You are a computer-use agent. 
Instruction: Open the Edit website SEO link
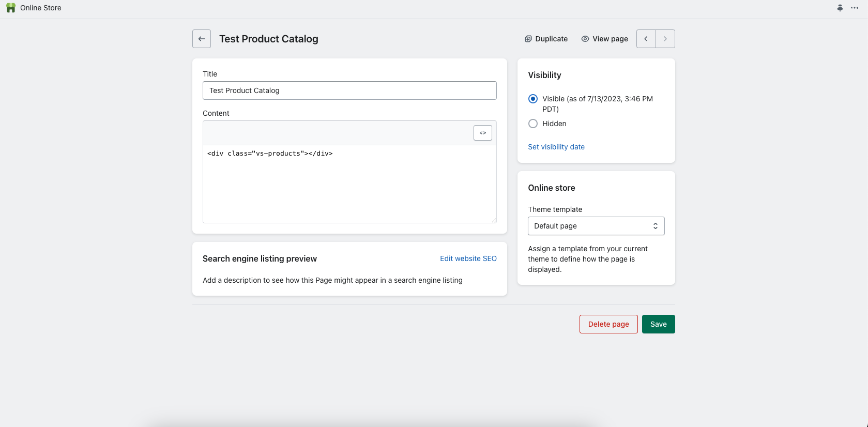(468, 258)
